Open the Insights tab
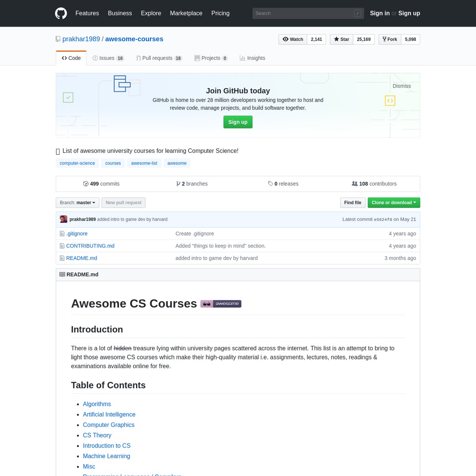The width and height of the screenshot is (476, 476). 252,58
